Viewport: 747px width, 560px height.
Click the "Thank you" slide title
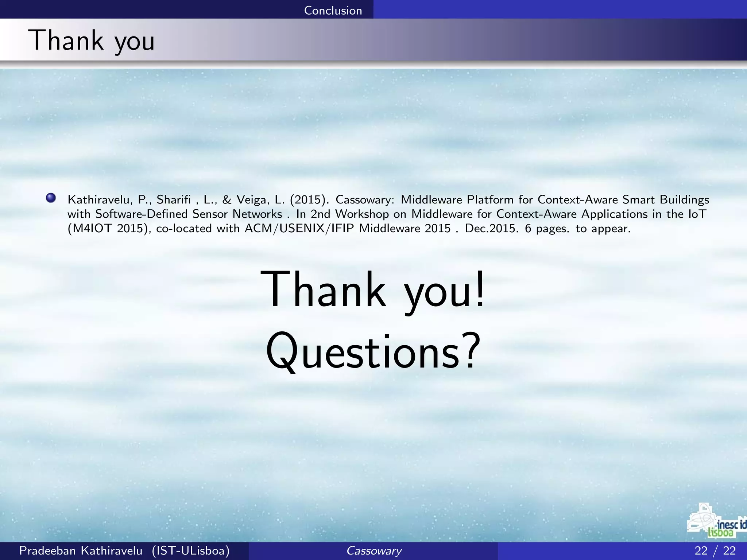tap(92, 41)
